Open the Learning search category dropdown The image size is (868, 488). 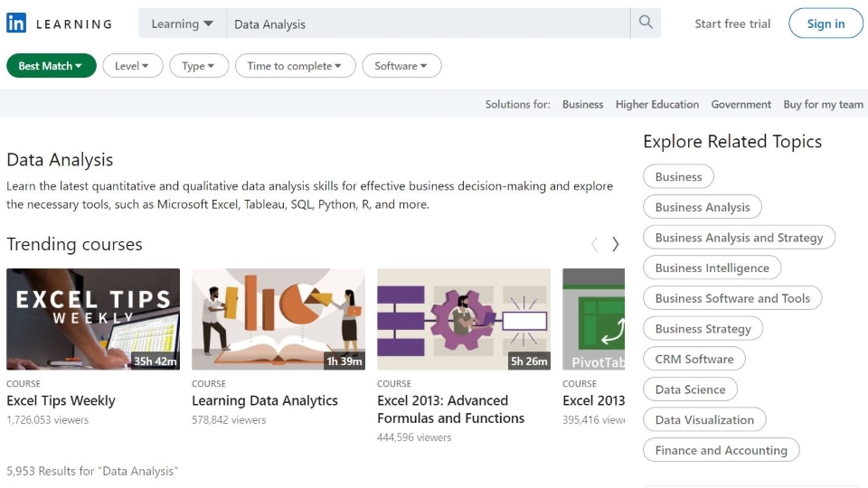click(x=182, y=23)
